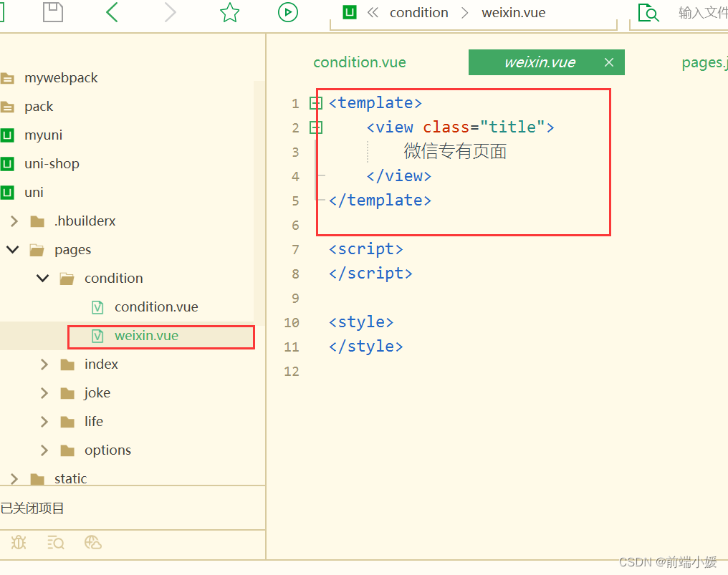Collapse the condition folder

[43, 279]
